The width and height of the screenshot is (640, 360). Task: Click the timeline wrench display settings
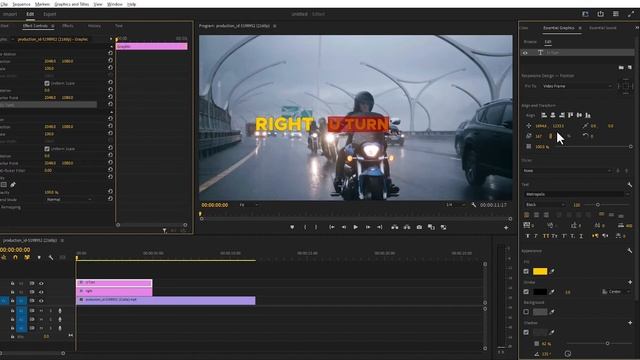click(51, 258)
